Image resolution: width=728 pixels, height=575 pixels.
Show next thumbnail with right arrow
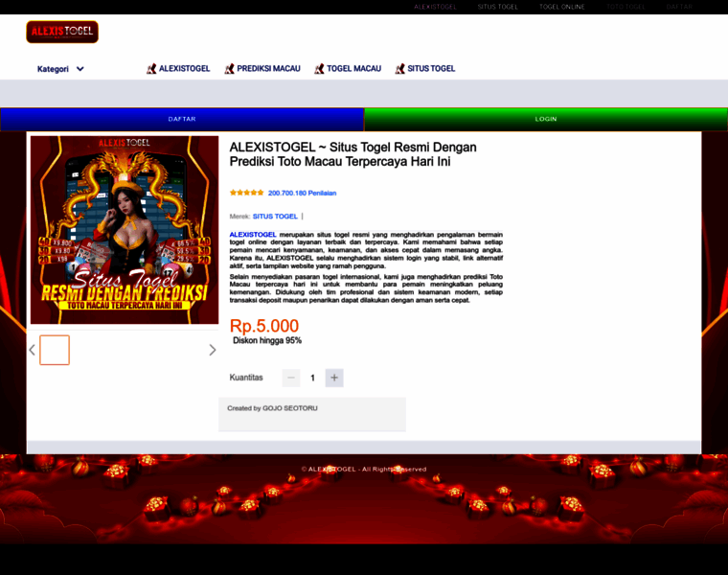pyautogui.click(x=213, y=350)
